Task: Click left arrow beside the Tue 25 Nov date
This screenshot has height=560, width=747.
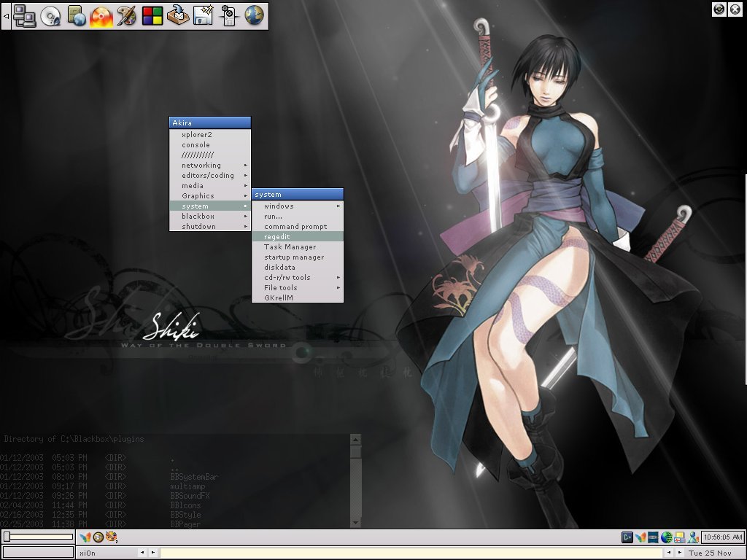Action: tap(669, 553)
